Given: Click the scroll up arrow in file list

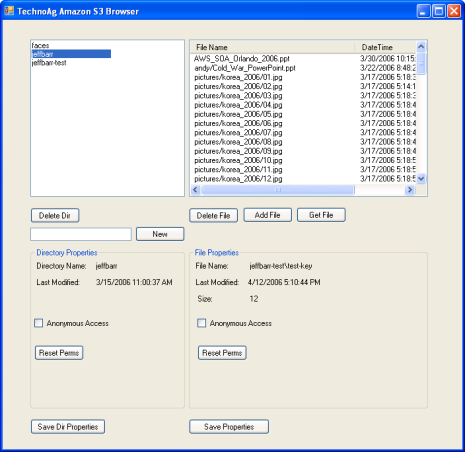Looking at the screenshot, I should click(421, 47).
